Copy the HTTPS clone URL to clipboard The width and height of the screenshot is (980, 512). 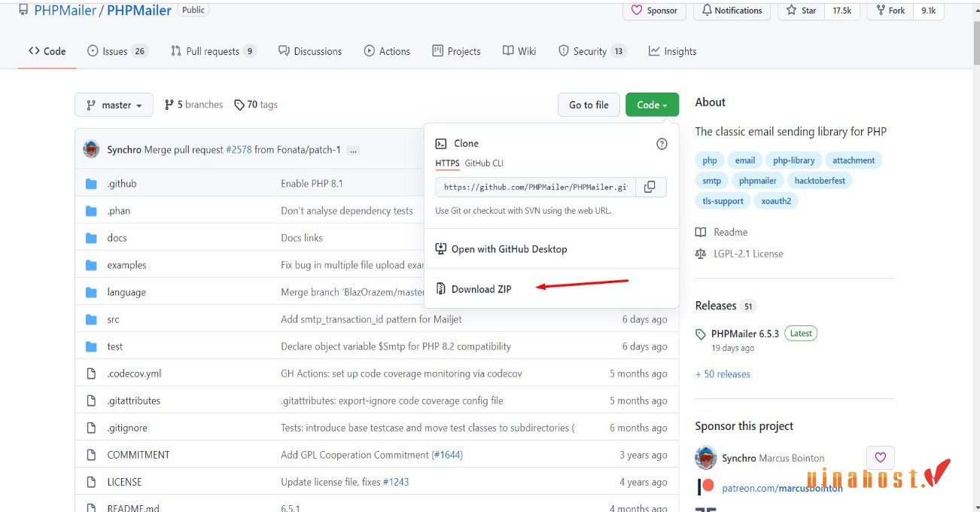[x=649, y=187]
